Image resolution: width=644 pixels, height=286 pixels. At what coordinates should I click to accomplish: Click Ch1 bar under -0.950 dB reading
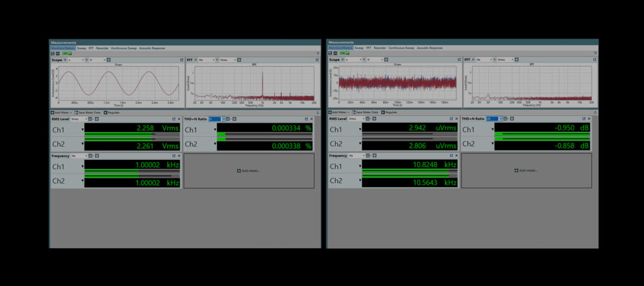click(541, 134)
